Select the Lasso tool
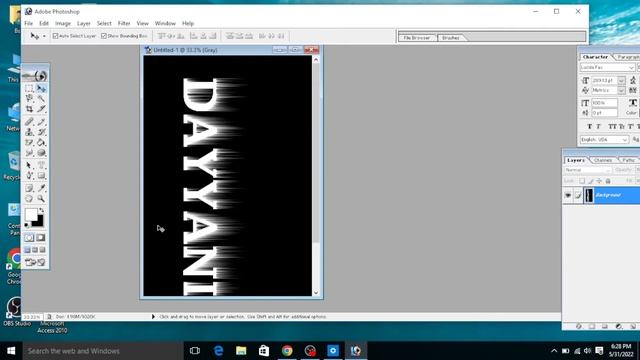Viewport: 640px width, 360px height. click(29, 98)
